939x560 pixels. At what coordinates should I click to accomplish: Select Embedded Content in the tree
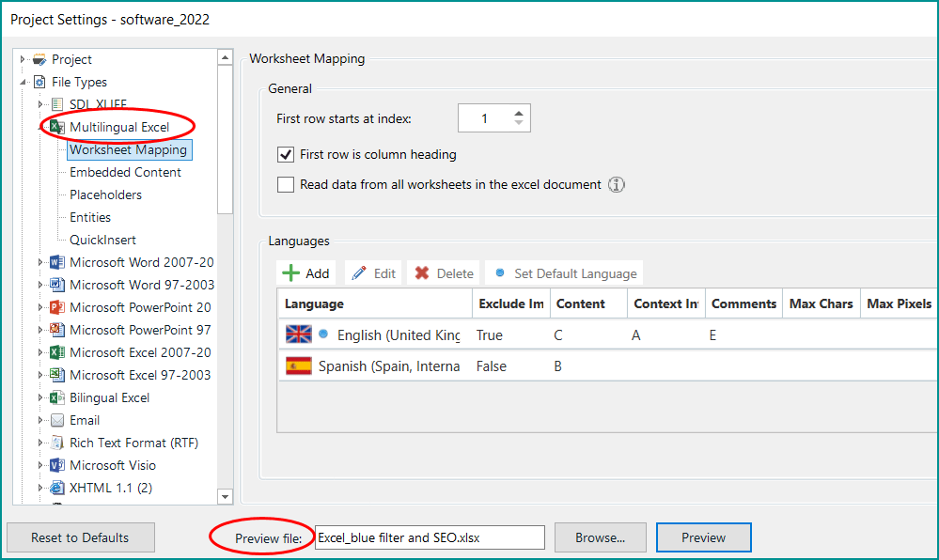(125, 172)
